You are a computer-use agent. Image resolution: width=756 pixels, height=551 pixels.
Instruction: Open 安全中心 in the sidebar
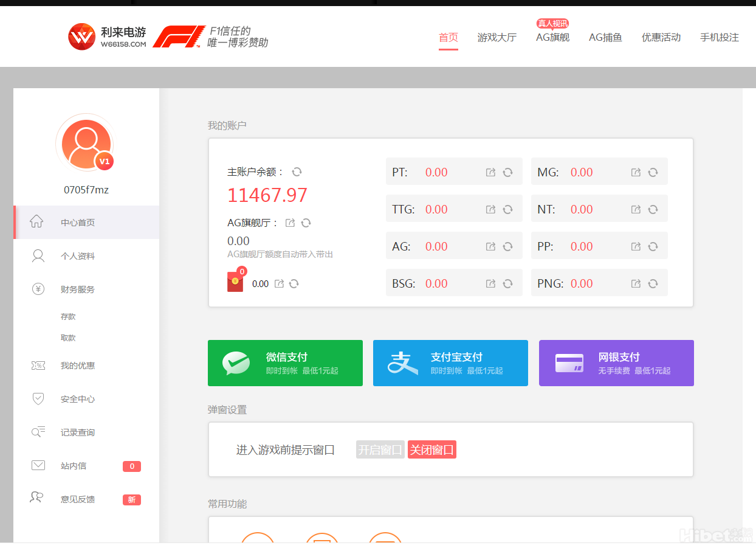77,399
